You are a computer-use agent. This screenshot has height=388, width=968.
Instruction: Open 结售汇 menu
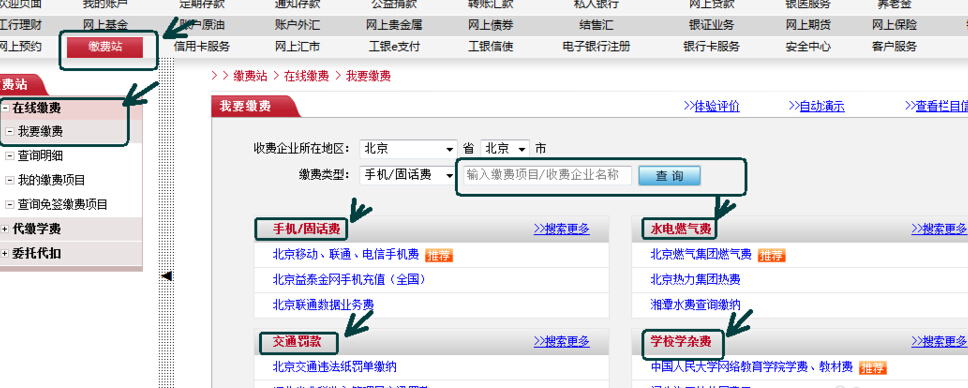[596, 25]
